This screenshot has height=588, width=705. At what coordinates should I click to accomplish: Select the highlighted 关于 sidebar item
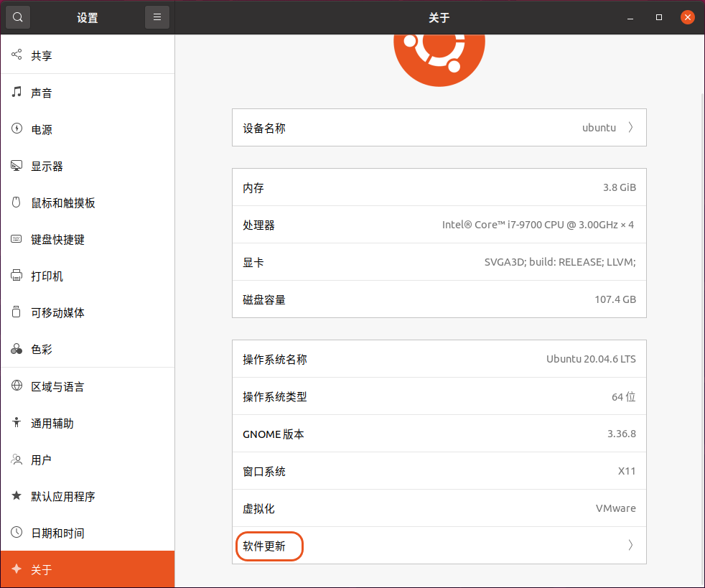point(88,569)
